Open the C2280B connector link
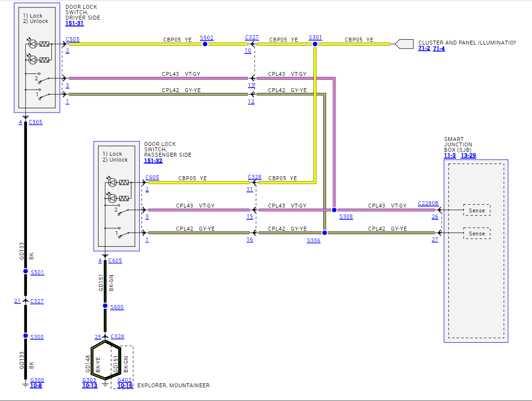Image resolution: width=532 pixels, height=401 pixels. (428, 203)
